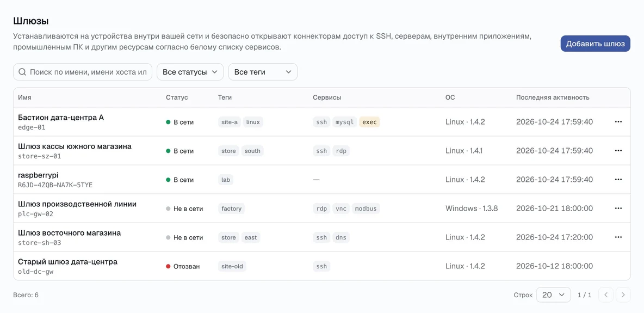Screen dimensions: 644x313
Task: Click Добавить шлюз button
Action: pyautogui.click(x=595, y=44)
